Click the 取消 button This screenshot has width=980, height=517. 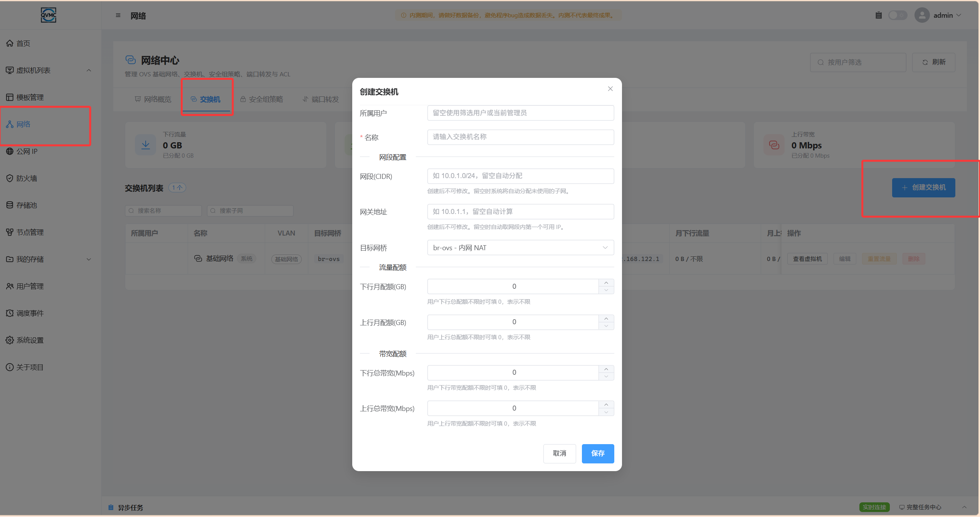(x=560, y=453)
